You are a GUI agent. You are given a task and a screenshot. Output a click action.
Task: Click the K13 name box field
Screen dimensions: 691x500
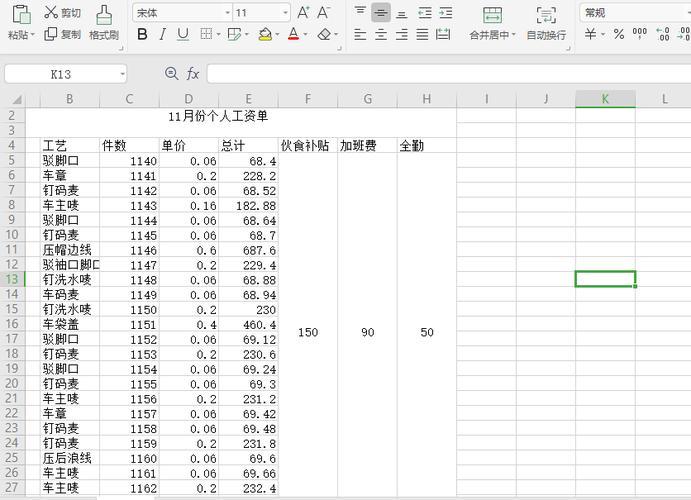tap(61, 74)
